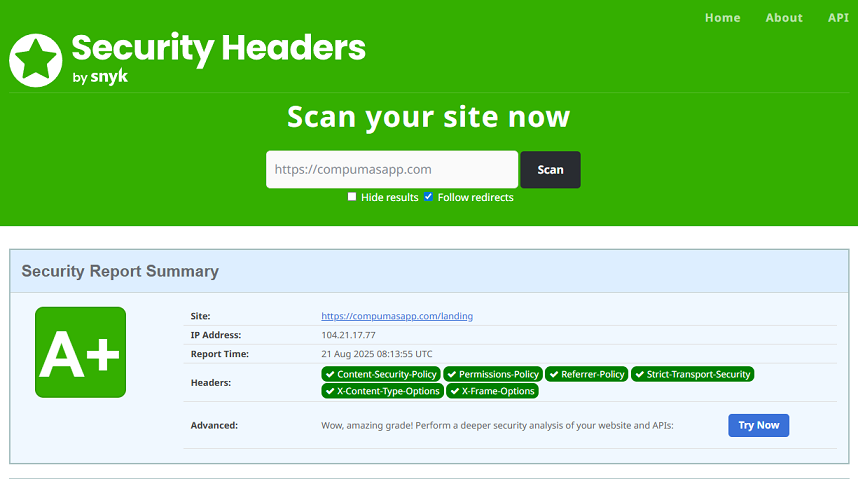The width and height of the screenshot is (858, 479).
Task: Click the Strict-Transport-Security header badge
Action: (692, 374)
